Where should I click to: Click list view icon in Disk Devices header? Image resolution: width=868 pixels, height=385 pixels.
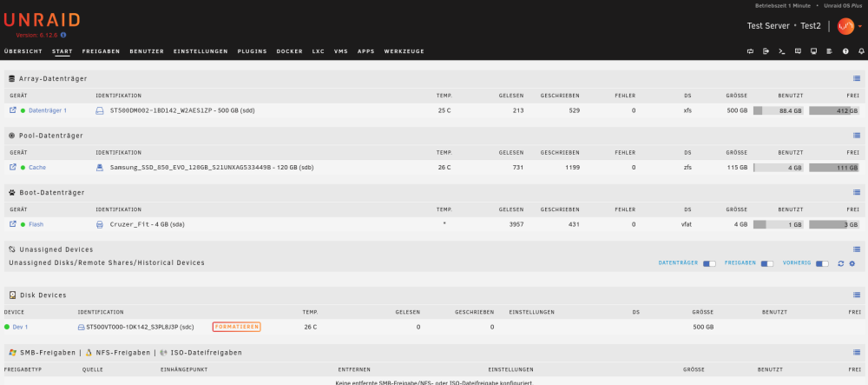tap(857, 295)
